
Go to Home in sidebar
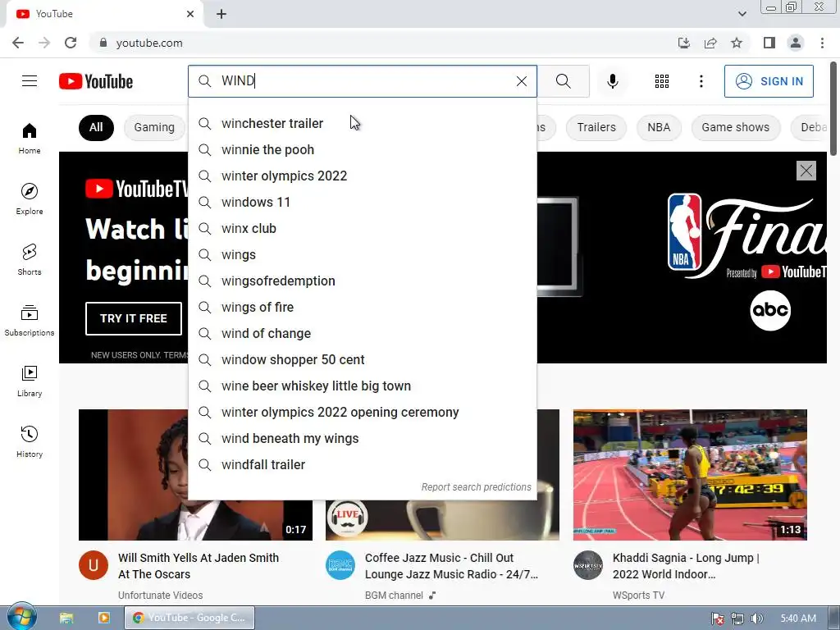(30, 138)
